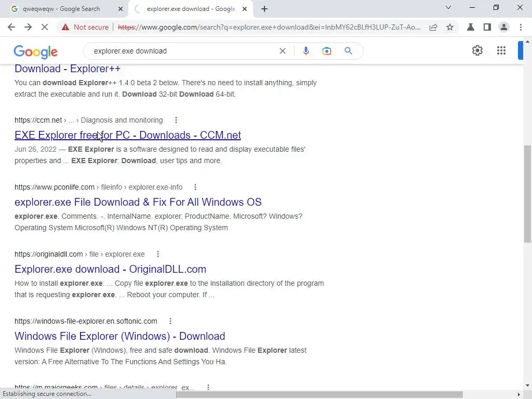This screenshot has width=532, height=399.
Task: Share this page icon in address bar
Action: pyautogui.click(x=433, y=27)
